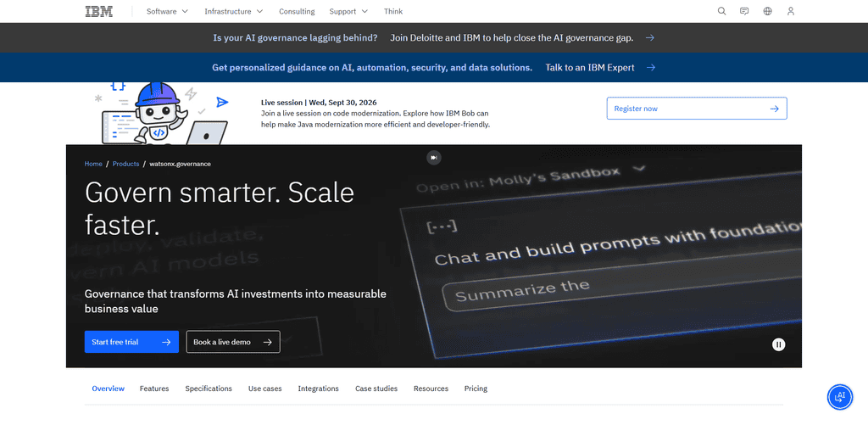Image resolution: width=868 pixels, height=425 pixels.
Task: Click the Govern smarter. Scale faster. headline
Action: pyautogui.click(x=220, y=209)
